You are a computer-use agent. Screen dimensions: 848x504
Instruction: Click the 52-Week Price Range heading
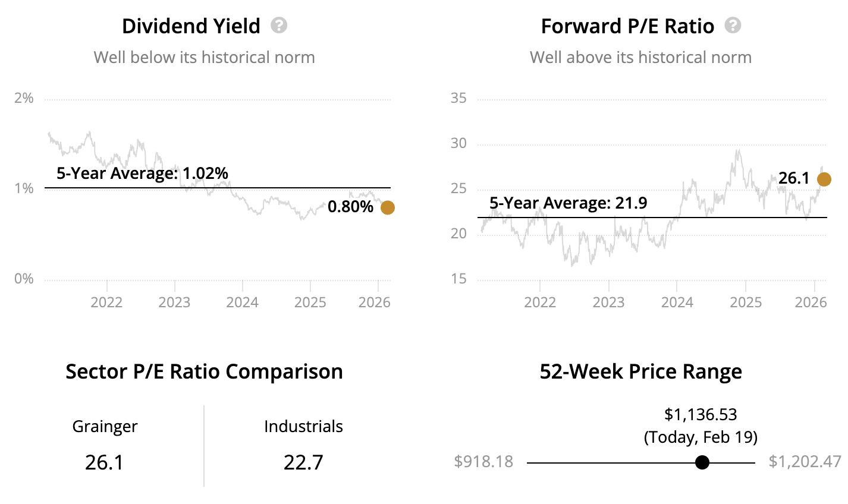[640, 371]
